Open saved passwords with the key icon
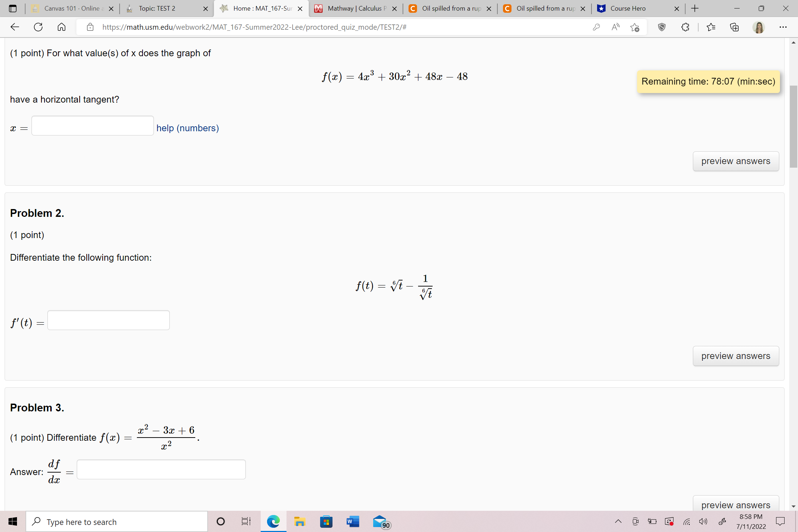The image size is (798, 532). pos(596,27)
